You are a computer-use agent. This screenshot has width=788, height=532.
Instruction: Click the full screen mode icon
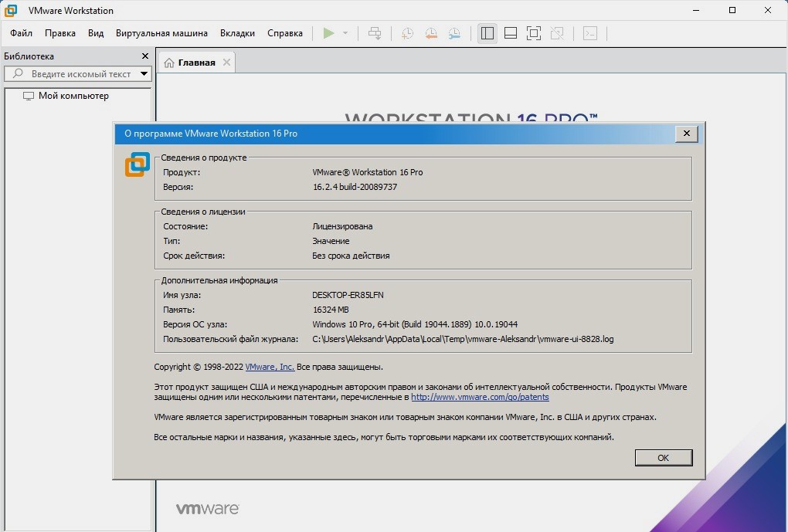point(534,34)
